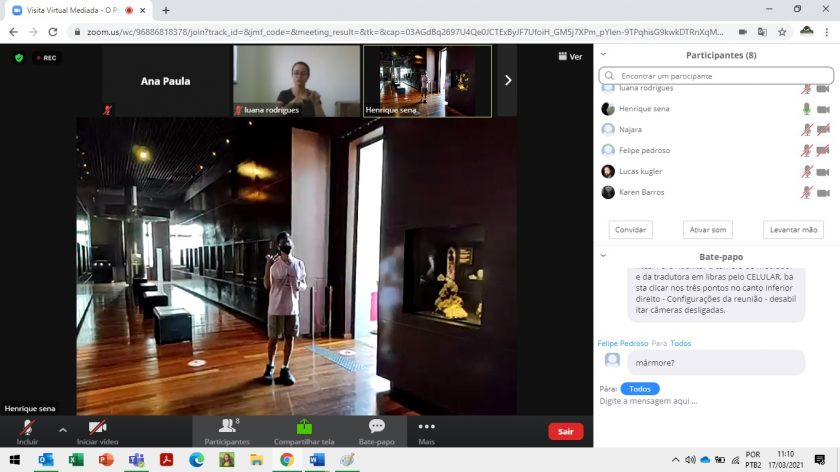Open Word from taskbar
Viewport: 840px width, 472px height.
317,460
